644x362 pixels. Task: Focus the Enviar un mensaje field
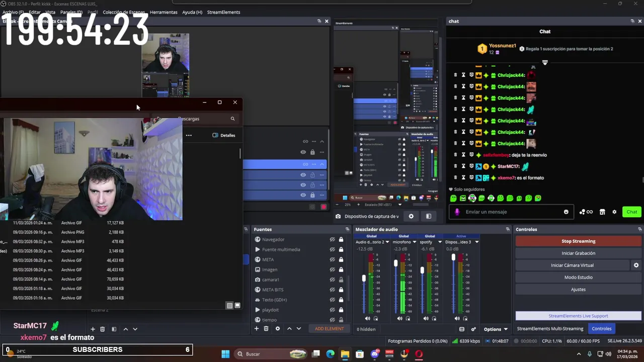click(511, 212)
